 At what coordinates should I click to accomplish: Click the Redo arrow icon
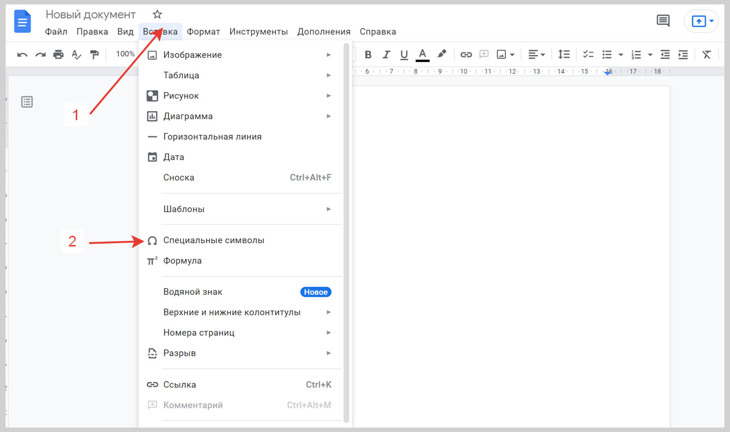tap(41, 55)
